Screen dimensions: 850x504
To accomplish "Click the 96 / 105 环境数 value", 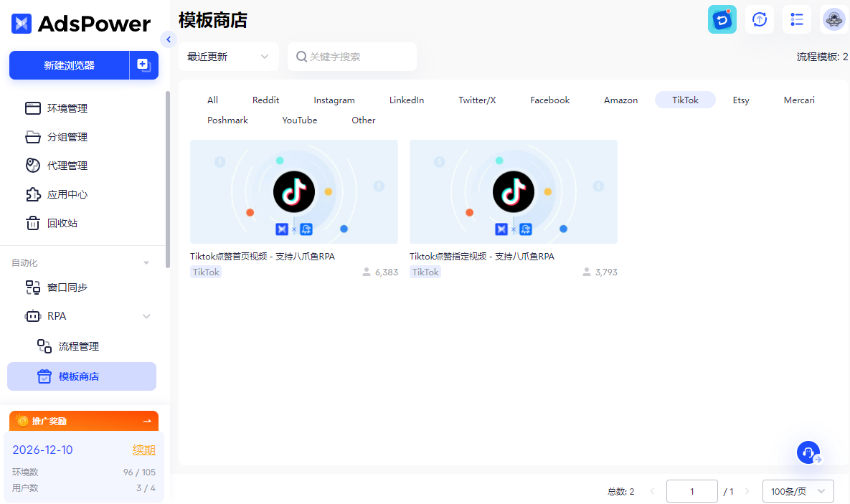I will tap(139, 472).
